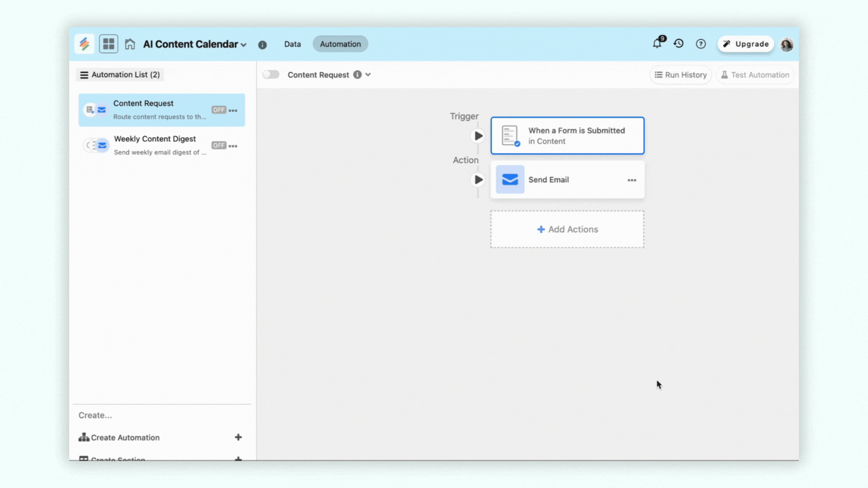Viewport: 868px width, 488px height.
Task: Switch to the Data tab
Action: pyautogui.click(x=292, y=44)
